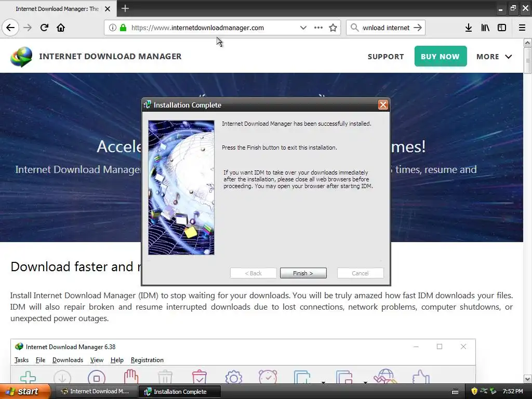
Task: Click the BUY NOW button
Action: tap(441, 56)
